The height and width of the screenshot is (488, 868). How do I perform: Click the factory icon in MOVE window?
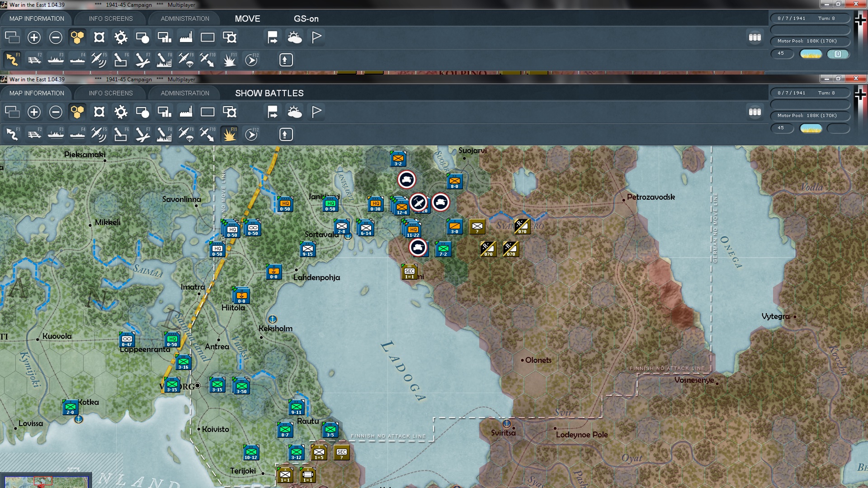click(186, 38)
